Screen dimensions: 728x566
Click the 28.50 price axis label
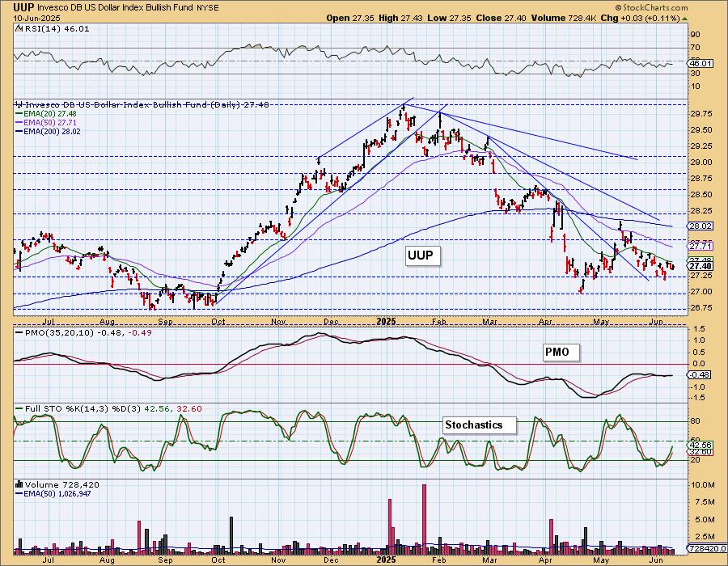click(700, 195)
